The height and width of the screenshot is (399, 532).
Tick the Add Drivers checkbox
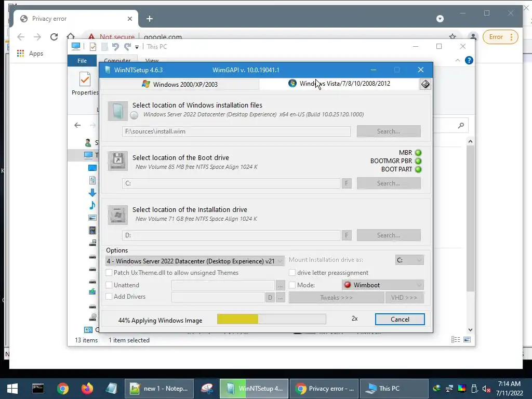(109, 296)
